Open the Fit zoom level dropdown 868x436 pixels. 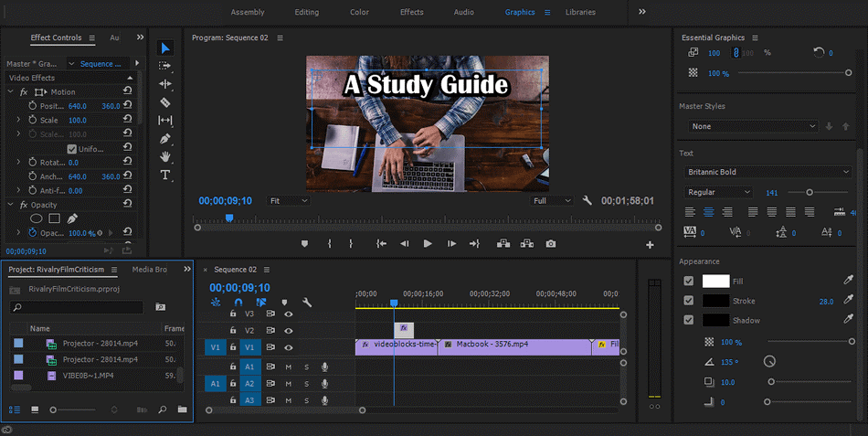[x=288, y=200]
